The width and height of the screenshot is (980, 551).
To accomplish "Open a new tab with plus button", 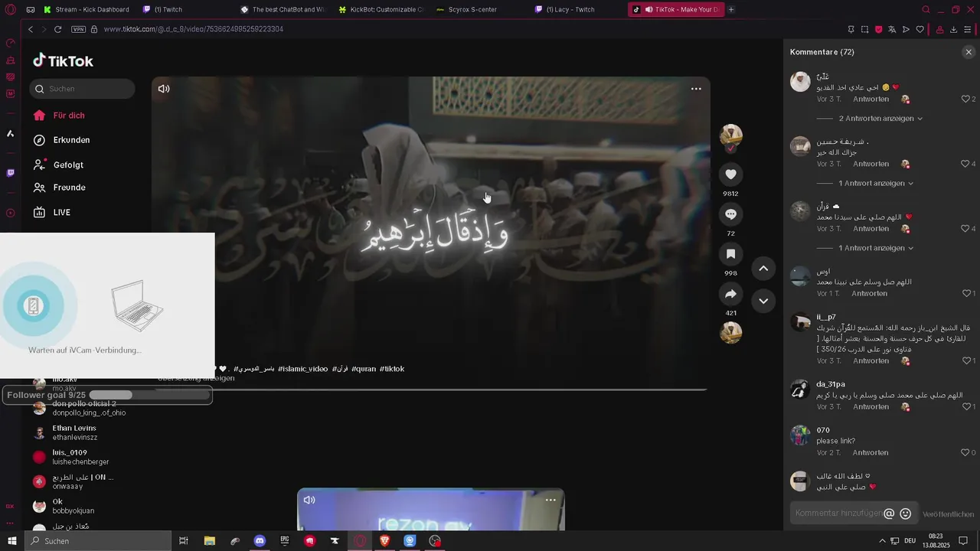I will [x=731, y=10].
